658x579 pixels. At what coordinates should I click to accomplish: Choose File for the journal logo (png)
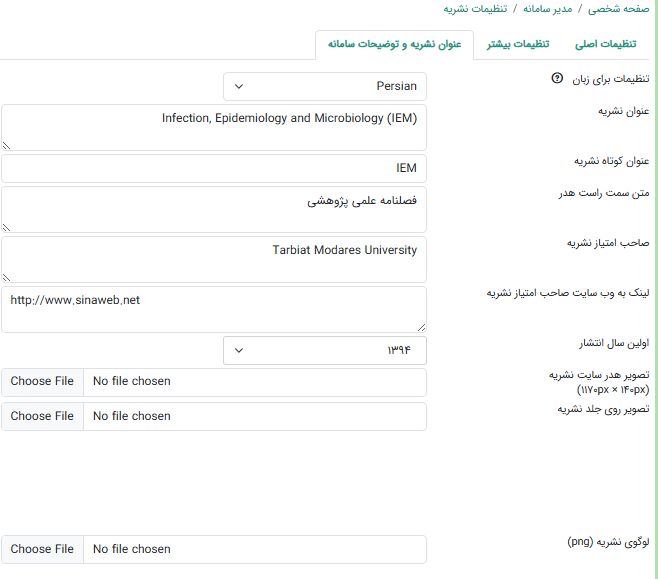pos(42,549)
